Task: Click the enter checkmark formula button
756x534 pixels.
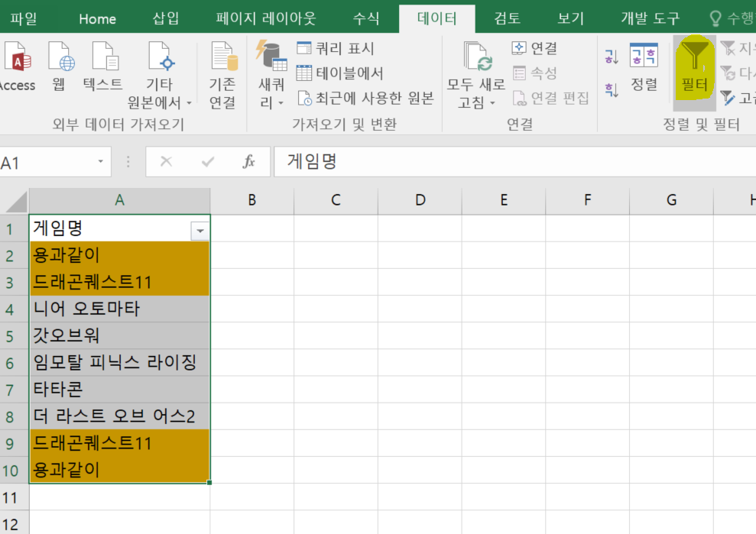Action: coord(208,161)
